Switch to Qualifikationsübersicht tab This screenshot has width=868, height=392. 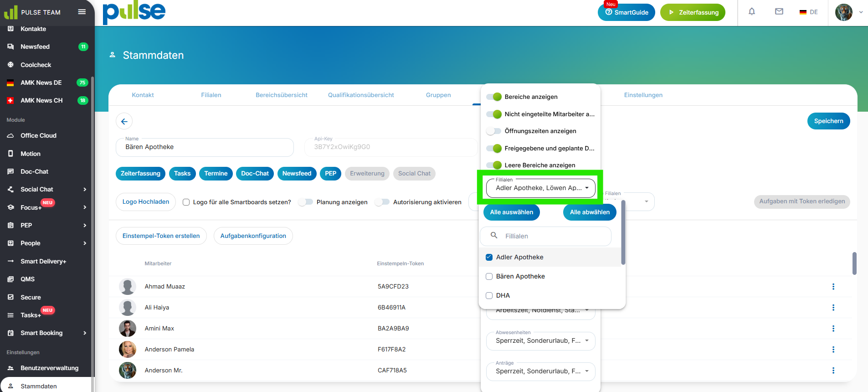[x=361, y=95]
